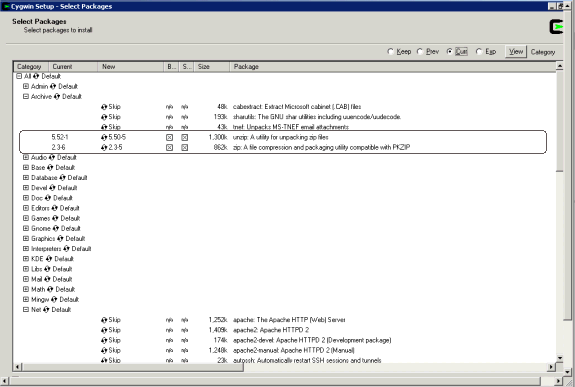Select the Curr radio button
Screen dimensions: 575x387
coord(449,52)
